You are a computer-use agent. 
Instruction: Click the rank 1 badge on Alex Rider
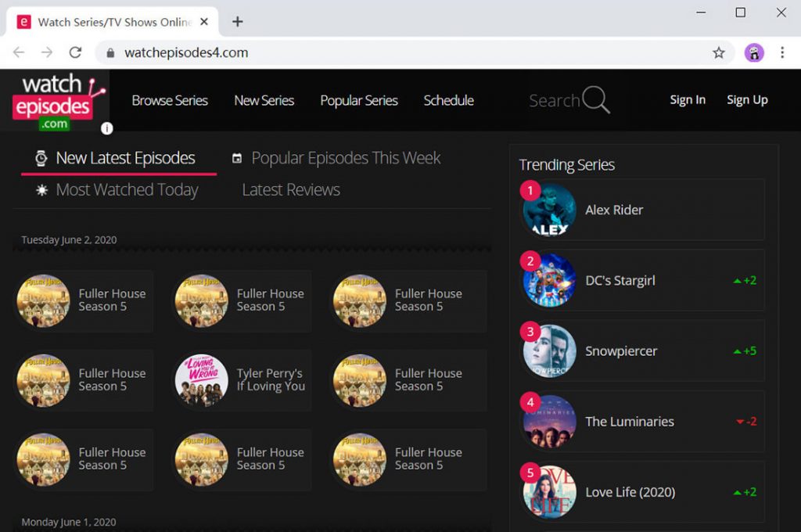coord(530,191)
